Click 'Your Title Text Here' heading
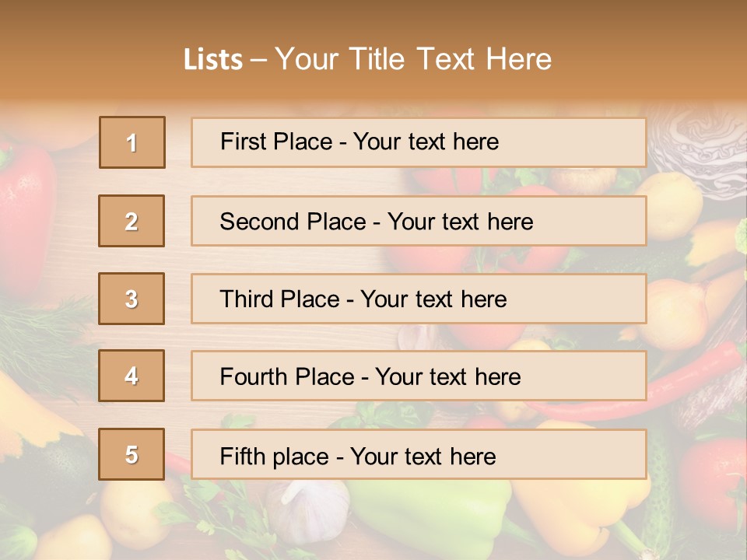Image resolution: width=747 pixels, height=560 pixels. (x=413, y=59)
